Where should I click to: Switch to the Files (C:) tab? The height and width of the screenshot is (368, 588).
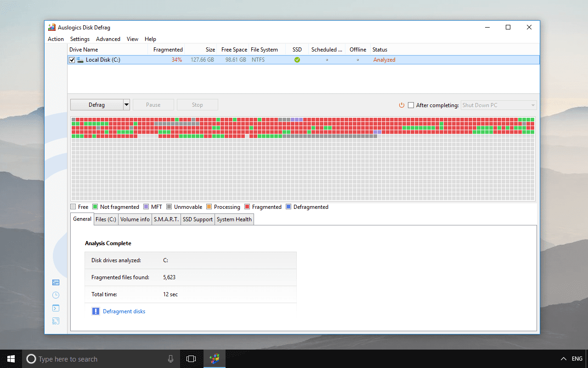point(106,219)
